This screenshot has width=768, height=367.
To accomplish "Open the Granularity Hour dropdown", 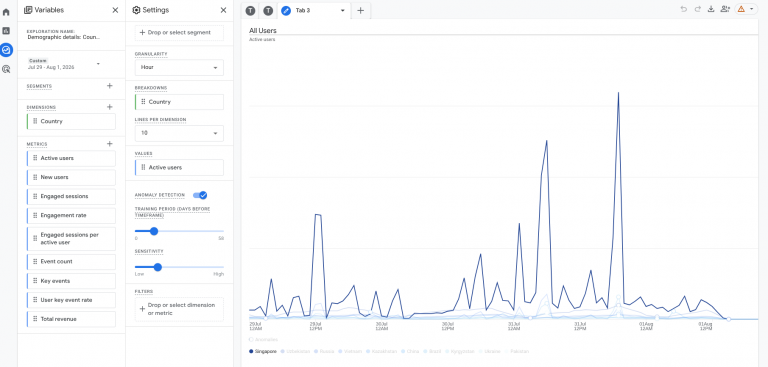I will click(179, 68).
